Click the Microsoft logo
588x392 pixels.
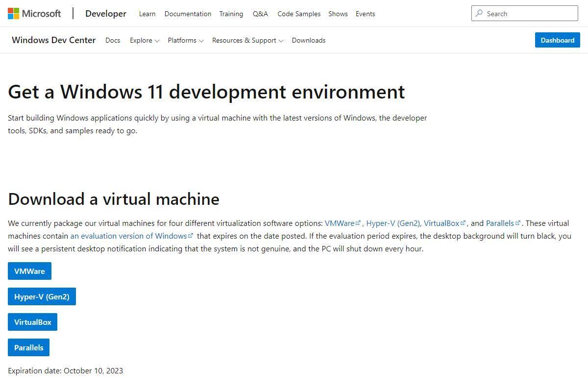34,13
